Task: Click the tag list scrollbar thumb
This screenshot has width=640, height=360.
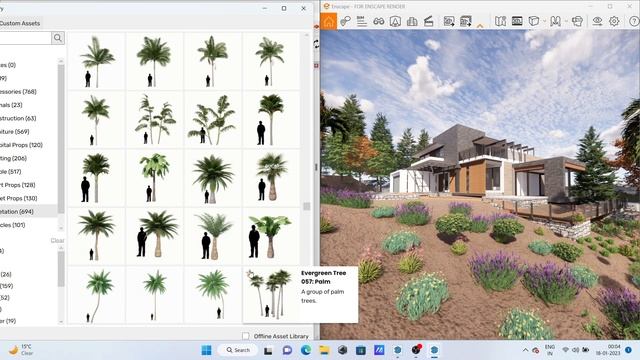Action: [x=61, y=269]
